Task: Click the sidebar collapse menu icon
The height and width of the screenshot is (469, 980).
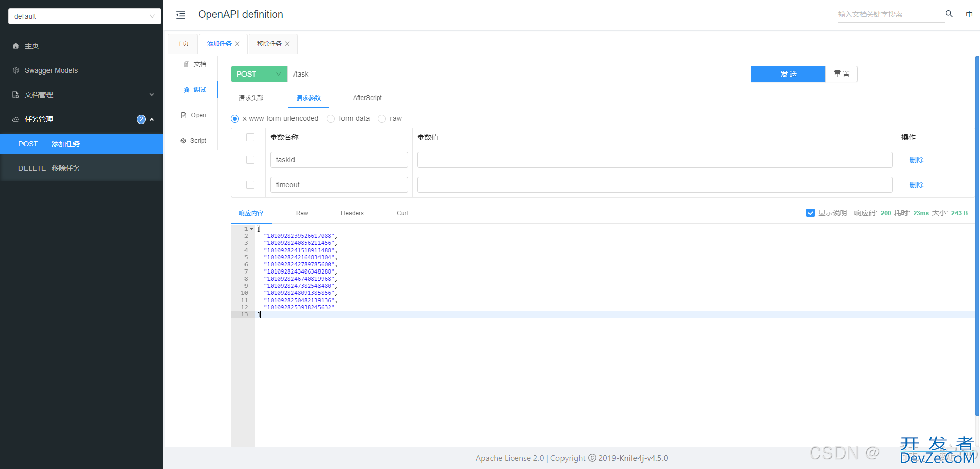Action: (x=181, y=15)
